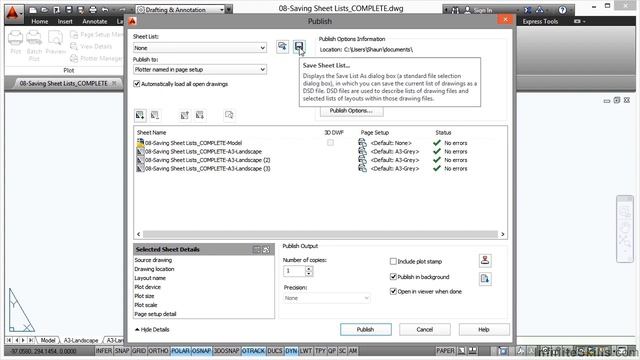Click the sheet list horizontal scrollbar

(x=320, y=234)
